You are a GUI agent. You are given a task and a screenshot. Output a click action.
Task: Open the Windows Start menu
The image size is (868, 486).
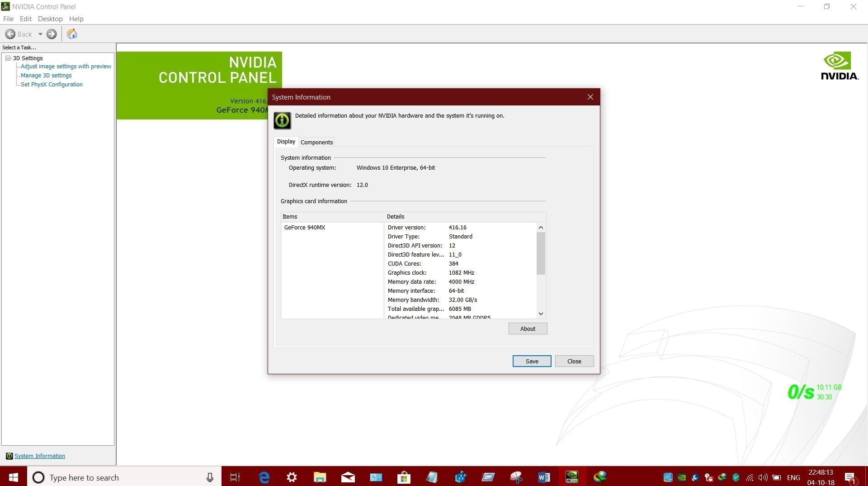[x=13, y=477]
